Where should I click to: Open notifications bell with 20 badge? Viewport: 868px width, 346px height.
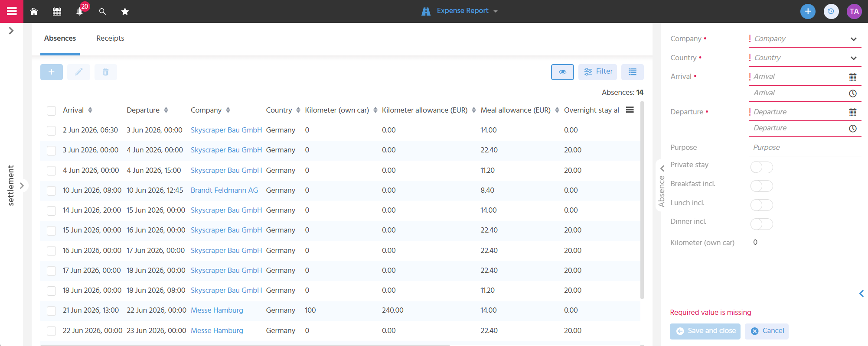80,11
